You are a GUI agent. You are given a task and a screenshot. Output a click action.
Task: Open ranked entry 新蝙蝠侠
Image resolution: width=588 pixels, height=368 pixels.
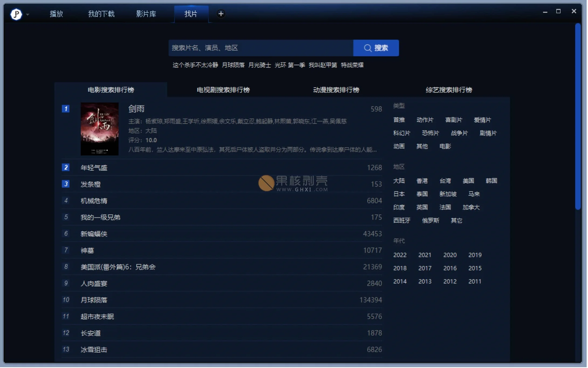94,234
